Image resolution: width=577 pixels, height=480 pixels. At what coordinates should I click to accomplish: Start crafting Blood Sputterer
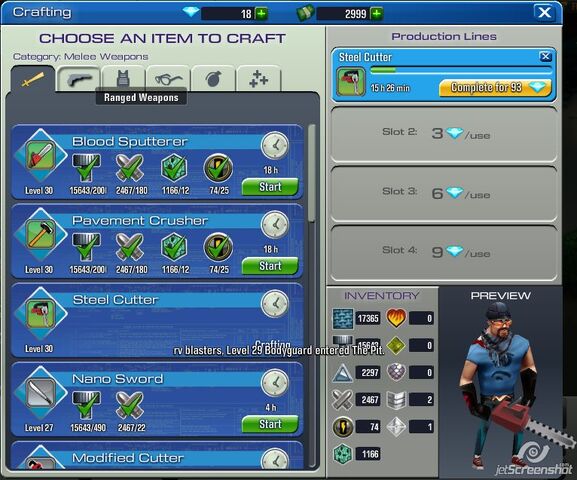tap(270, 187)
